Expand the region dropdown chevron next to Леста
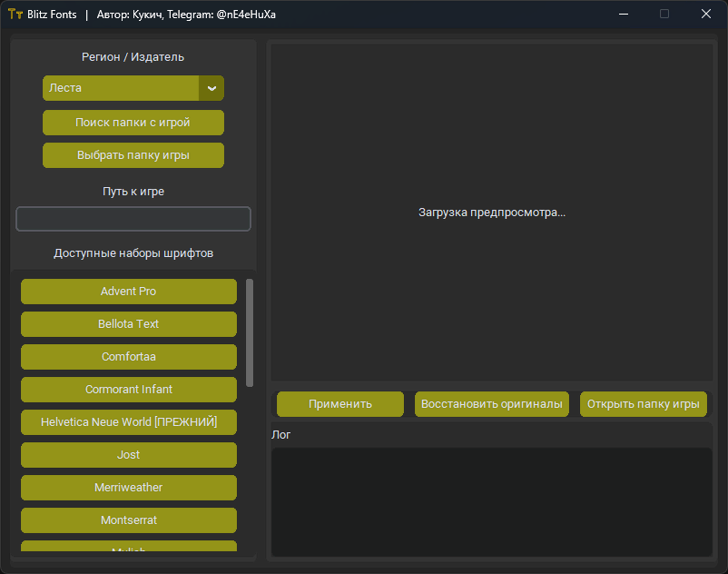This screenshot has width=728, height=574. (x=212, y=88)
